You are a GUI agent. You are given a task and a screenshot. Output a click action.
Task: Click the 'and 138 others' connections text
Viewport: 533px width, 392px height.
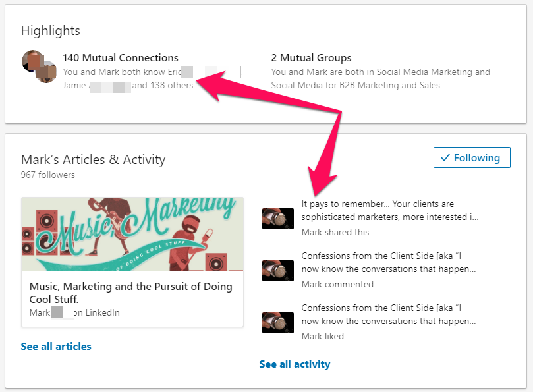163,85
